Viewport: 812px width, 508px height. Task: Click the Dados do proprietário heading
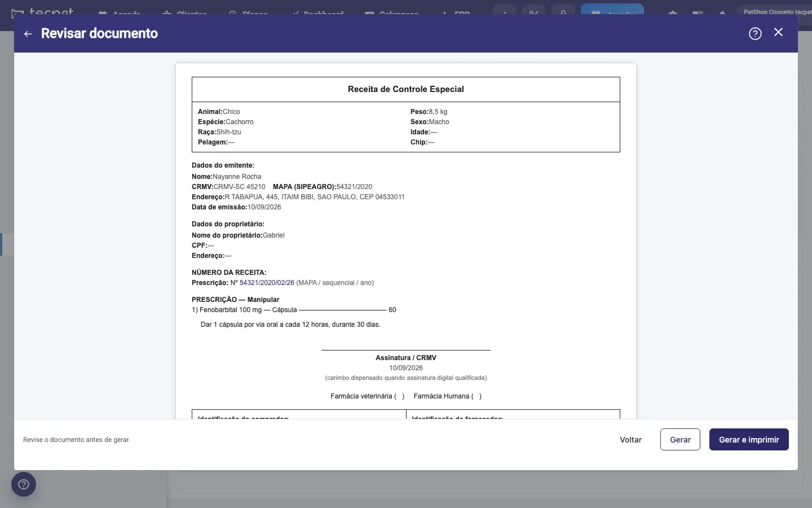[x=228, y=224]
